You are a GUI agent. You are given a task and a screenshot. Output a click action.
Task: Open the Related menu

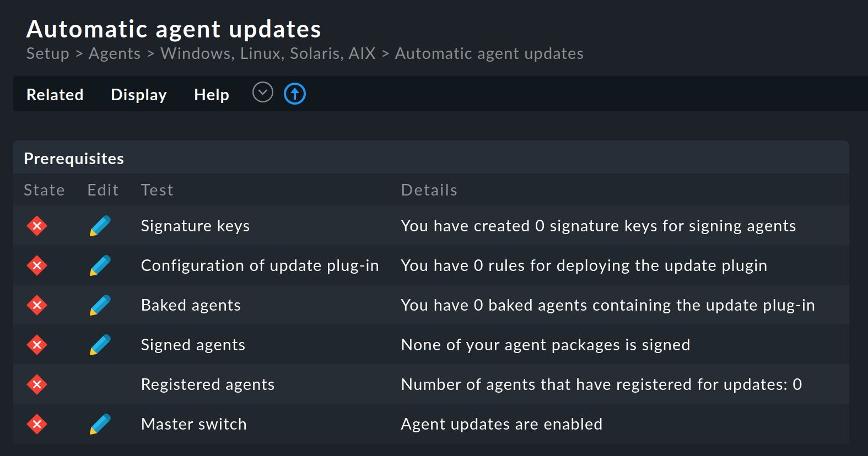[x=55, y=95]
